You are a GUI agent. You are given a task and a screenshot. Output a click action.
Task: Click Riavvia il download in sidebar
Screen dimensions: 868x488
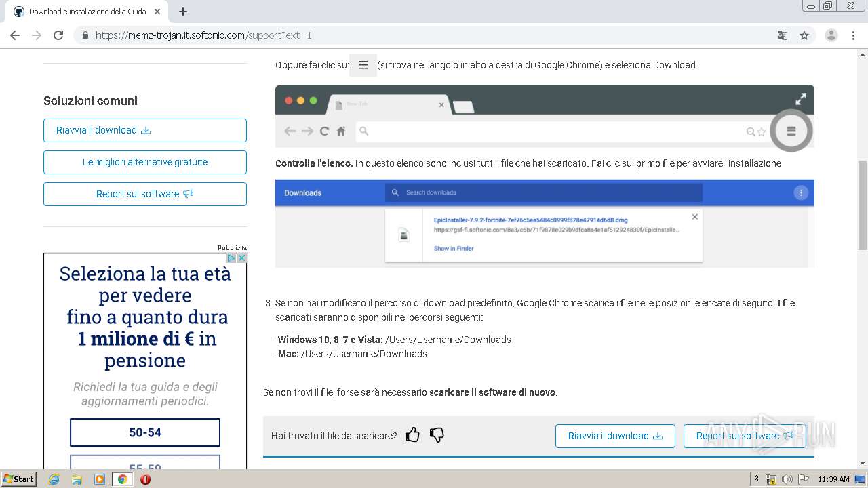point(145,130)
